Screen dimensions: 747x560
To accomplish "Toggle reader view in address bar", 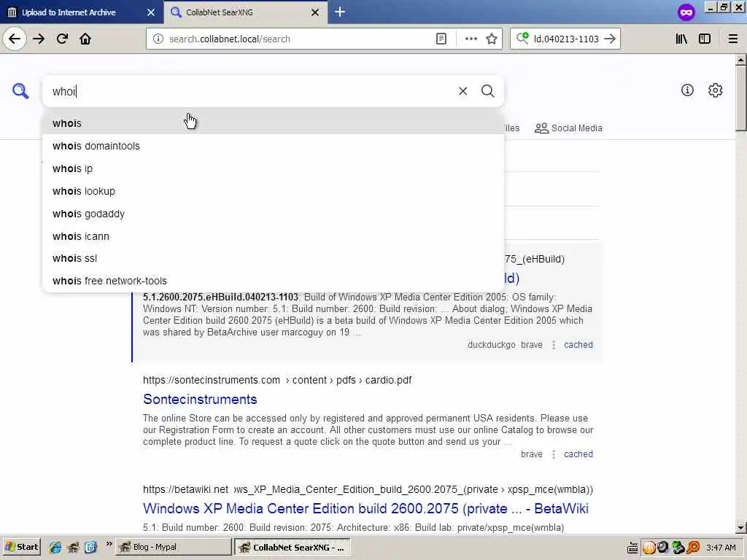I will coord(441,39).
